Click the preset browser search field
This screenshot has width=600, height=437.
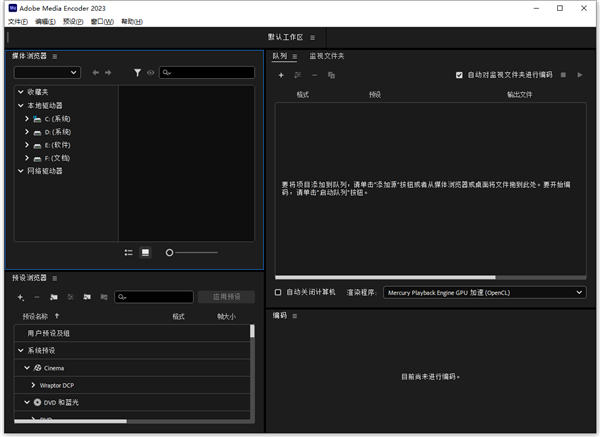[x=157, y=297]
